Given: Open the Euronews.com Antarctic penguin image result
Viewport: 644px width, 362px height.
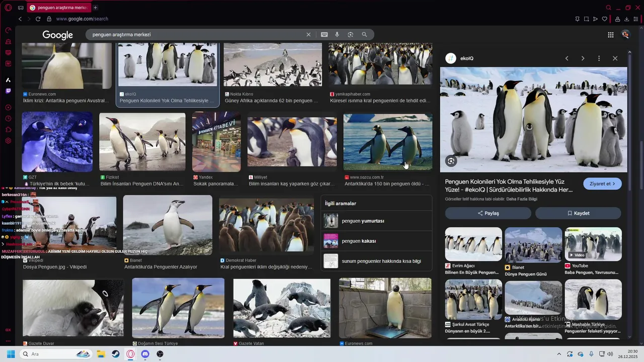Looking at the screenshot, I should click(x=66, y=66).
